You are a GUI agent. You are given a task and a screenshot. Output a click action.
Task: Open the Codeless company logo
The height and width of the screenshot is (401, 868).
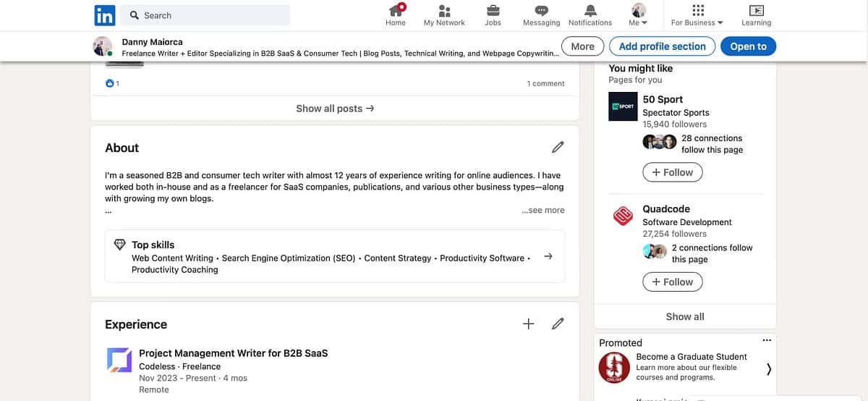(x=119, y=360)
